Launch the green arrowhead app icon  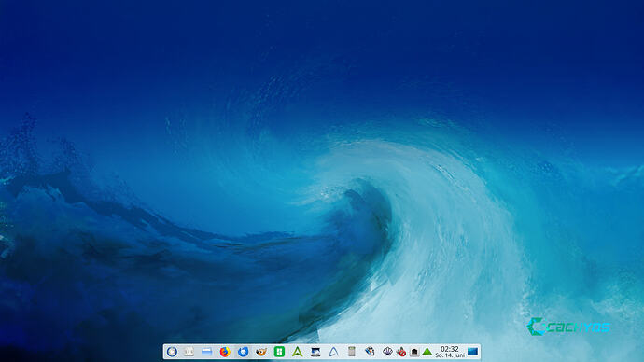click(x=298, y=352)
